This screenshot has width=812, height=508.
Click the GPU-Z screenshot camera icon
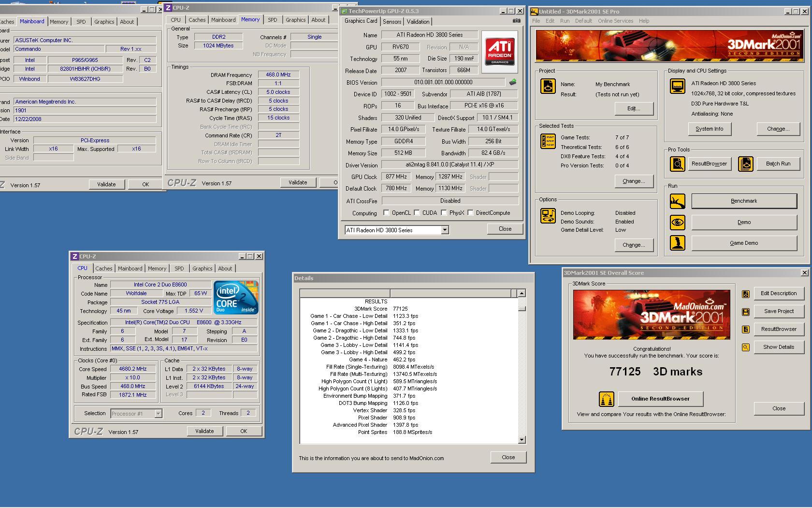coord(517,21)
